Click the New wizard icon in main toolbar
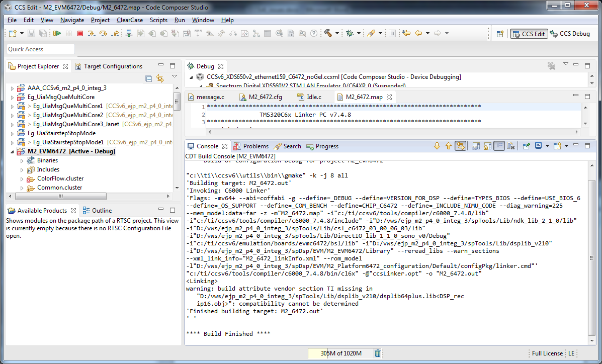Image resolution: width=602 pixels, height=364 pixels. click(13, 33)
